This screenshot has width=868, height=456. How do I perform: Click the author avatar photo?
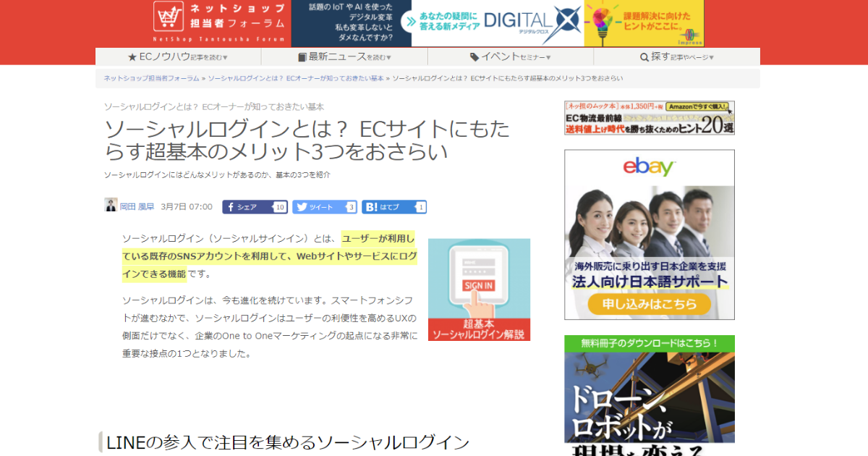[x=111, y=205]
